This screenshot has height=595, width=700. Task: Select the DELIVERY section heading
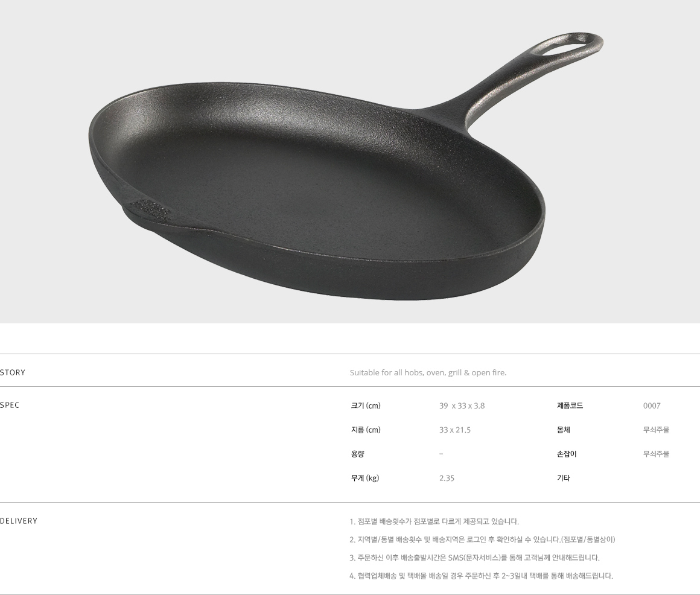click(x=19, y=521)
